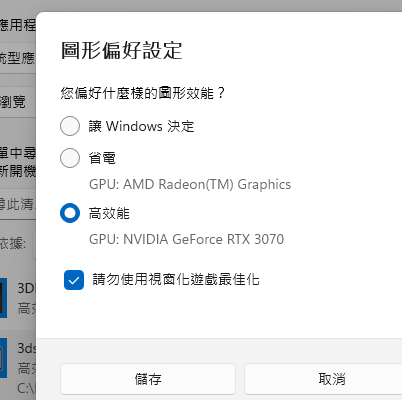
Task: Click the 請勿使用視窗化遊戲最佳化 label text
Action: coord(176,280)
